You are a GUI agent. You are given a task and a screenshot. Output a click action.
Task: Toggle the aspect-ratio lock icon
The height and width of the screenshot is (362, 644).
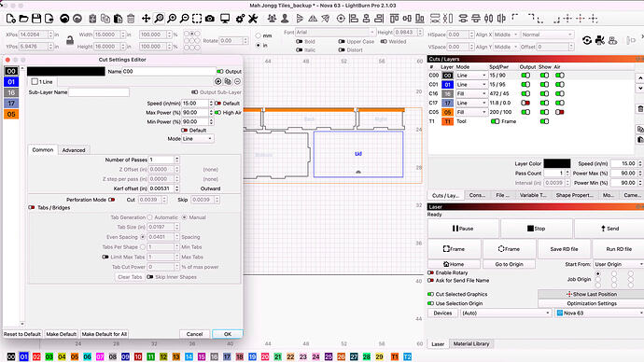(70, 40)
